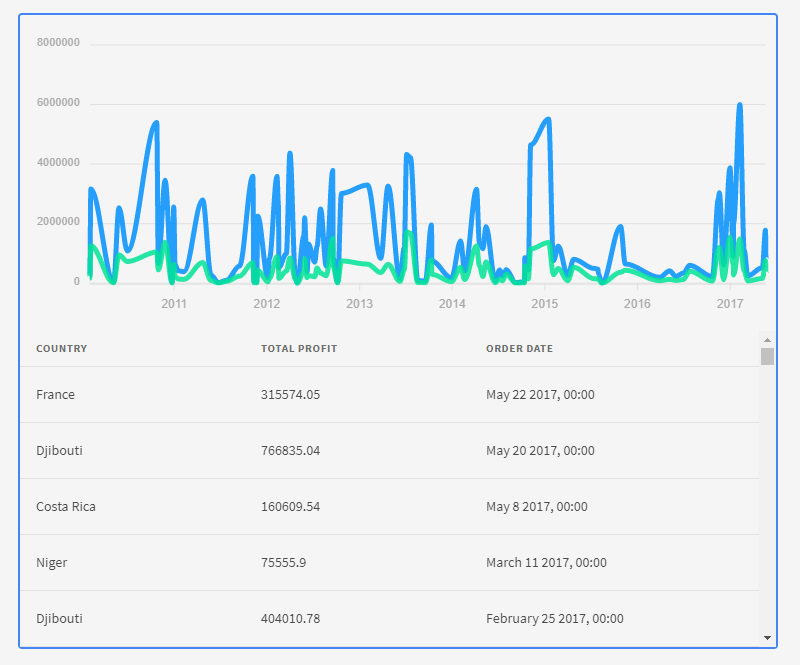The width and height of the screenshot is (800, 665).
Task: Click the 8000000 y-axis label
Action: (58, 42)
